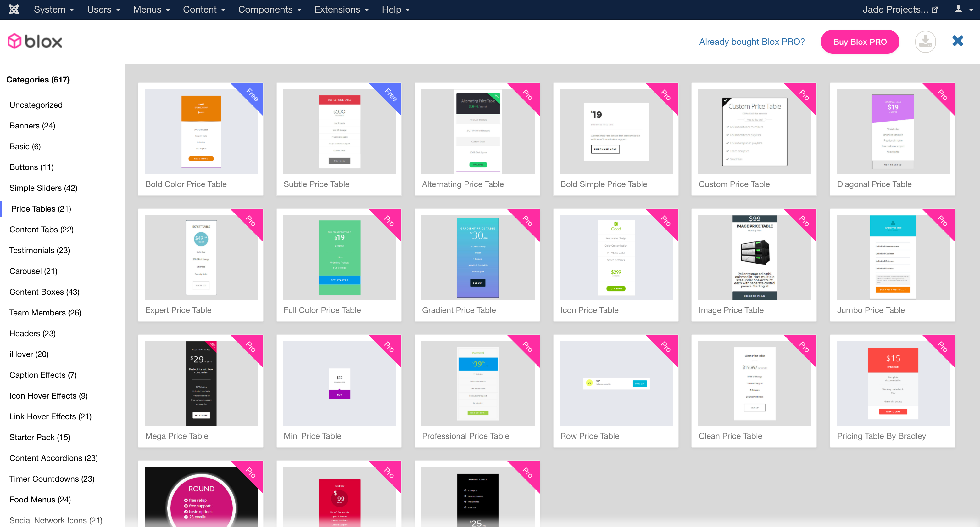Expand the Extensions dropdown menu

(341, 9)
